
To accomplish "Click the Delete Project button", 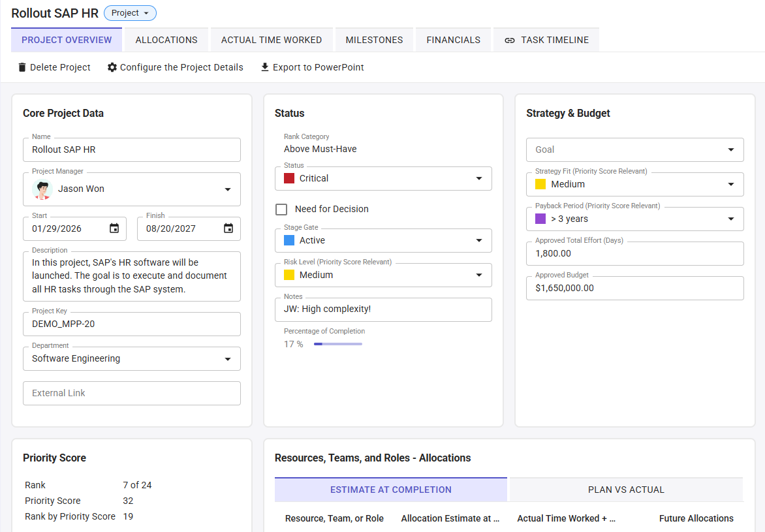I will coord(54,67).
